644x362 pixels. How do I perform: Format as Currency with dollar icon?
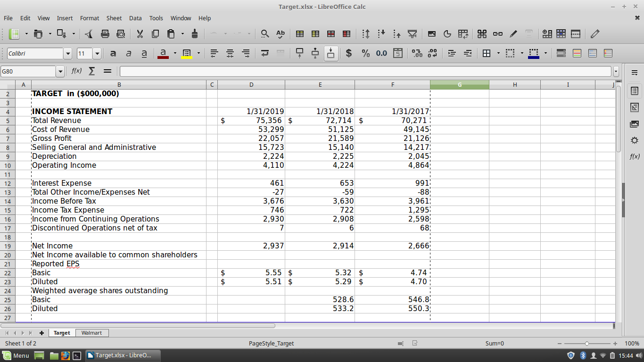[x=349, y=53]
